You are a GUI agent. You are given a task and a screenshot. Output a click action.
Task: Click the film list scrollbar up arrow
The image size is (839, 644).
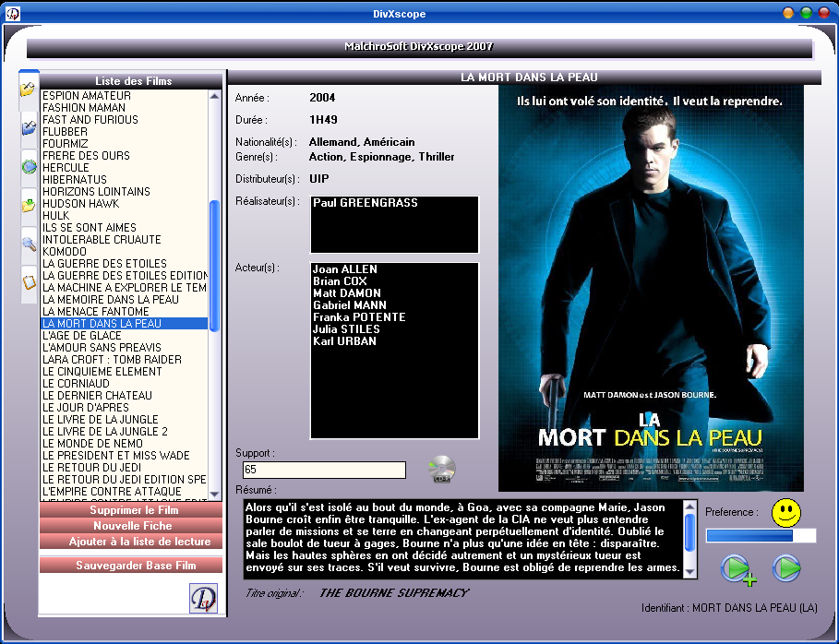click(214, 96)
